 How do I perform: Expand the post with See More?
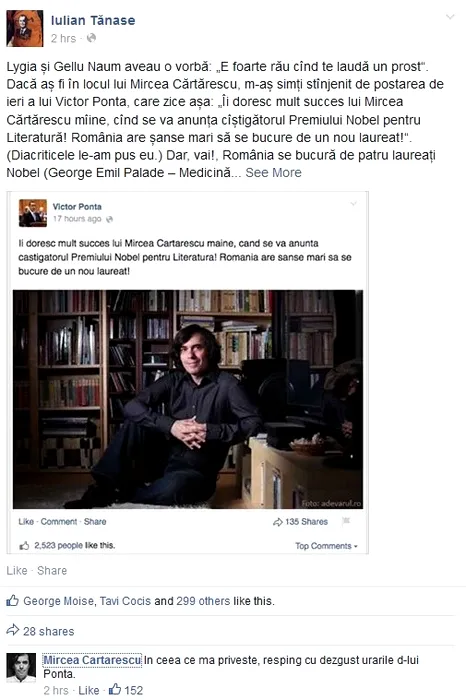pyautogui.click(x=273, y=173)
